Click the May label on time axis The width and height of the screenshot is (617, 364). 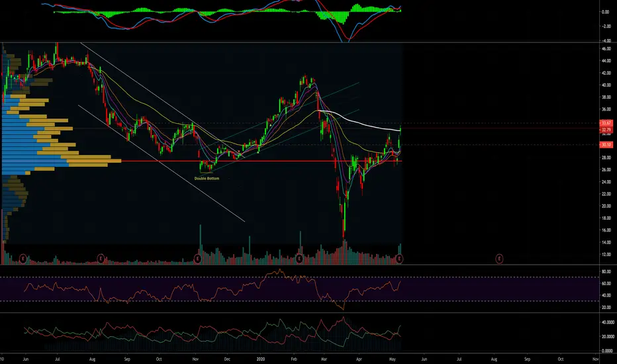coord(392,359)
